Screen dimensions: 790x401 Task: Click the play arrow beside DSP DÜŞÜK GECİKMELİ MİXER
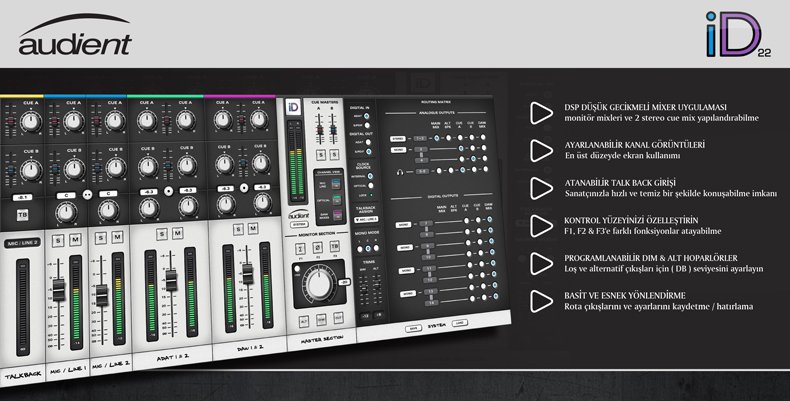(541, 113)
